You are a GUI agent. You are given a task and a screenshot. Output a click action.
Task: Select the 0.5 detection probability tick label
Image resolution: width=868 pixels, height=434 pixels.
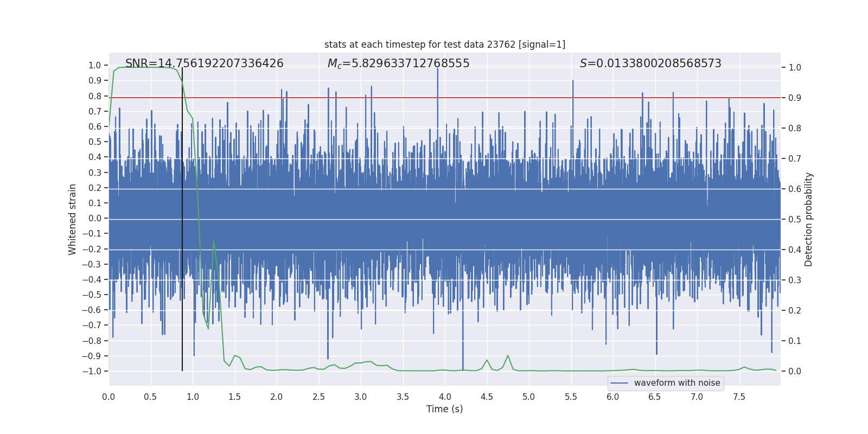click(x=795, y=219)
